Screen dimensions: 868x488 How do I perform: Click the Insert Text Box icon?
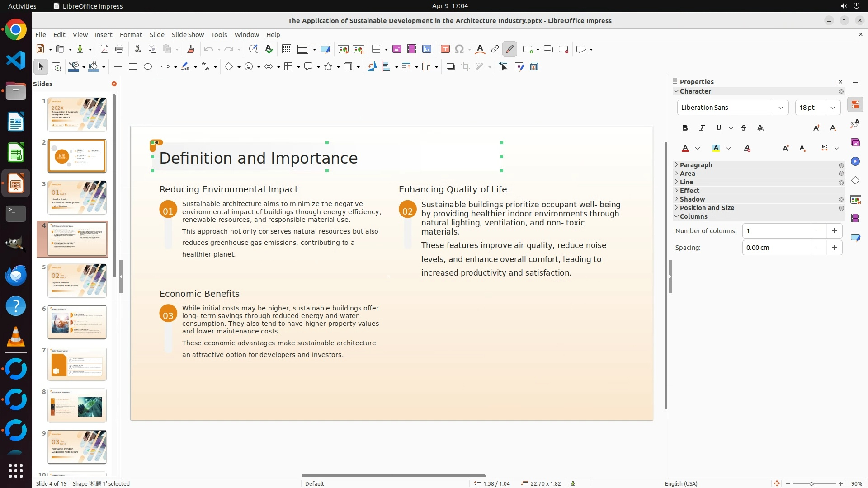pos(445,49)
